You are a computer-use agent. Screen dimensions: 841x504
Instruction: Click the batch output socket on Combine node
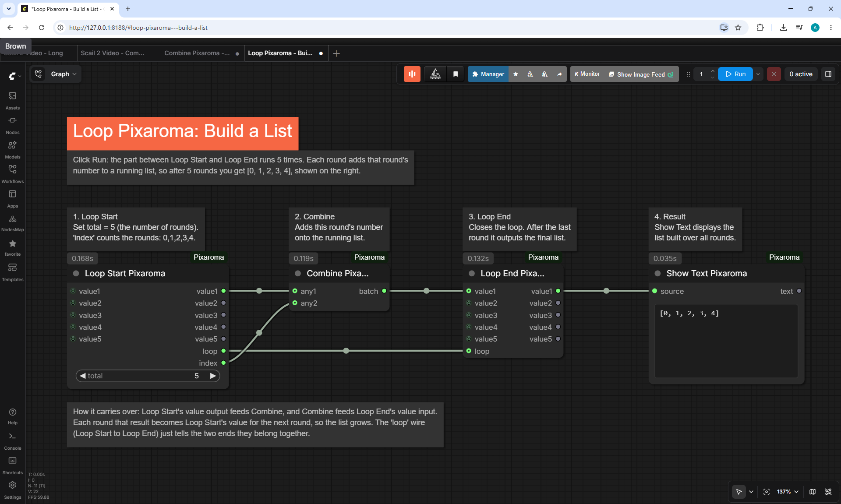click(x=384, y=291)
